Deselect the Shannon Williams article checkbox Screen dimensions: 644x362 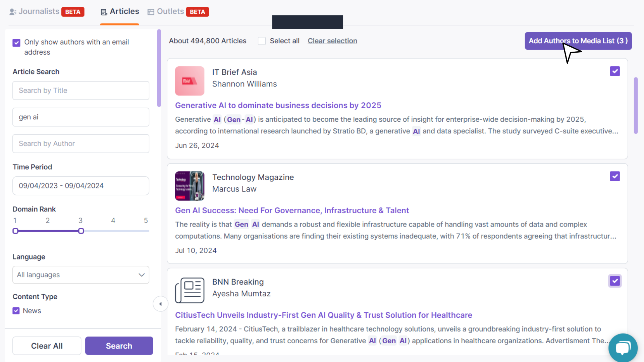(614, 71)
